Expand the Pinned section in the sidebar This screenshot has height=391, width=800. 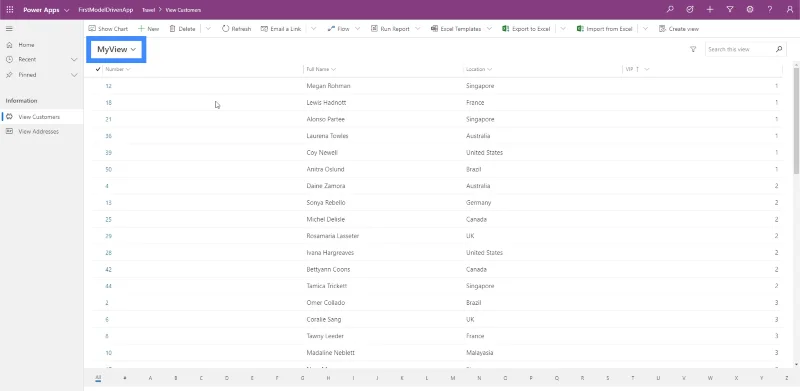(74, 75)
